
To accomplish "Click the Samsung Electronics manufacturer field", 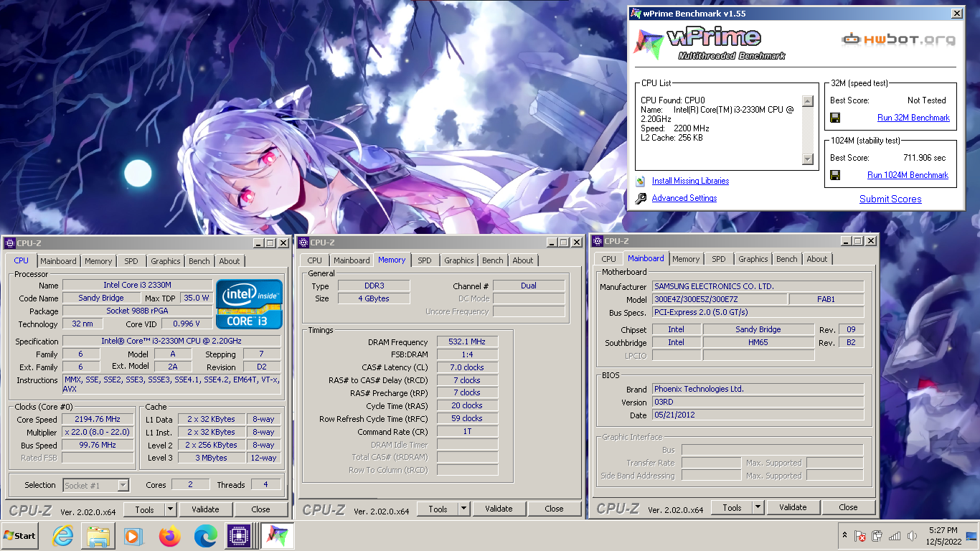I will coord(758,286).
